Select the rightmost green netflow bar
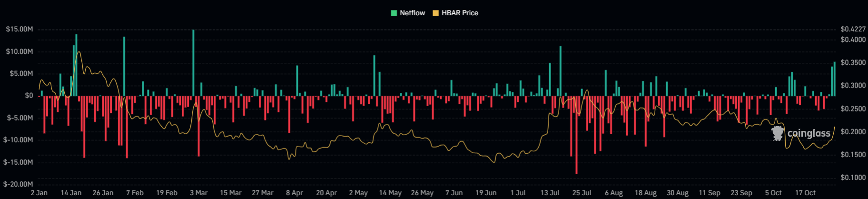868x199 pixels. pyautogui.click(x=834, y=79)
